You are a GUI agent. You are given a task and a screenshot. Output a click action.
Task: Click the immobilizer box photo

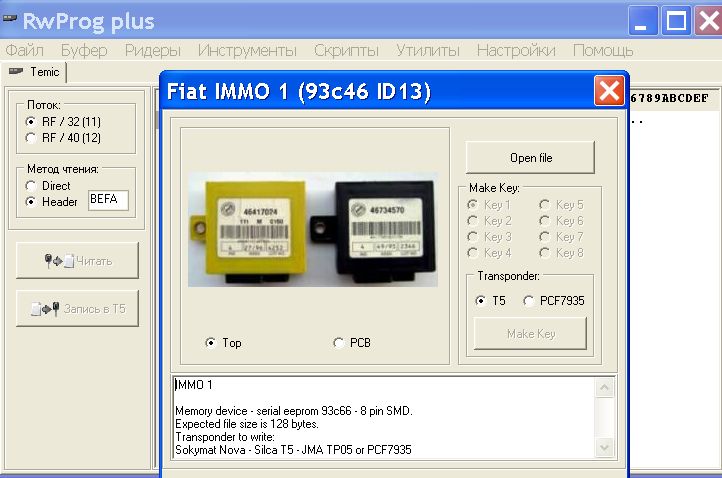point(313,229)
